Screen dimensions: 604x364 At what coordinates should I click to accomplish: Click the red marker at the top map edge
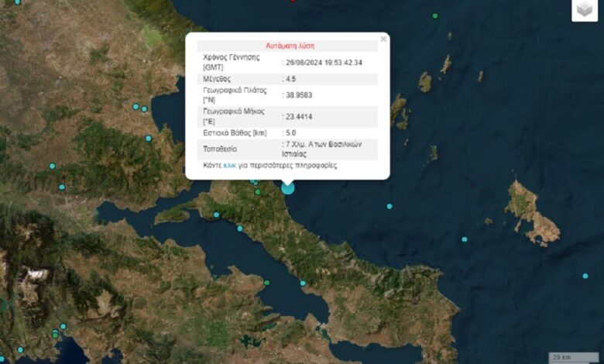(x=293, y=1)
